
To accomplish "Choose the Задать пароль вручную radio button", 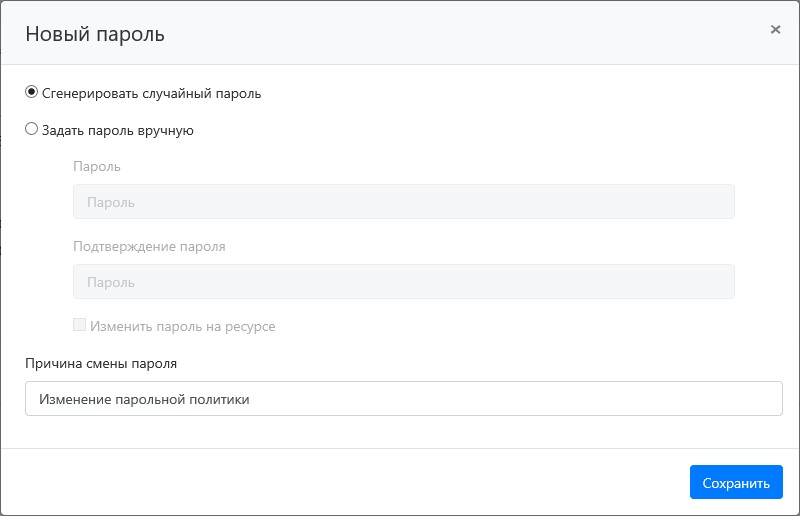I will click(31, 129).
